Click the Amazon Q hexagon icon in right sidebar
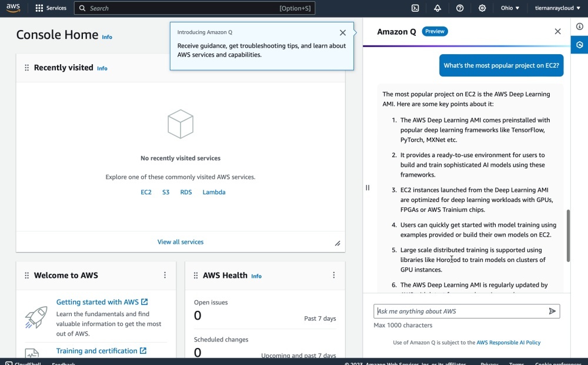Image resolution: width=588 pixels, height=365 pixels. click(579, 45)
